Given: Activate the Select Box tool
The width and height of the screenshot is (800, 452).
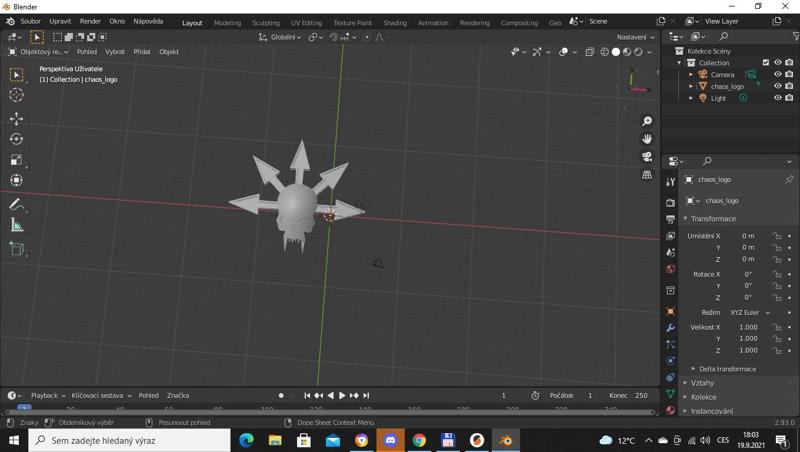Looking at the screenshot, I should (16, 74).
